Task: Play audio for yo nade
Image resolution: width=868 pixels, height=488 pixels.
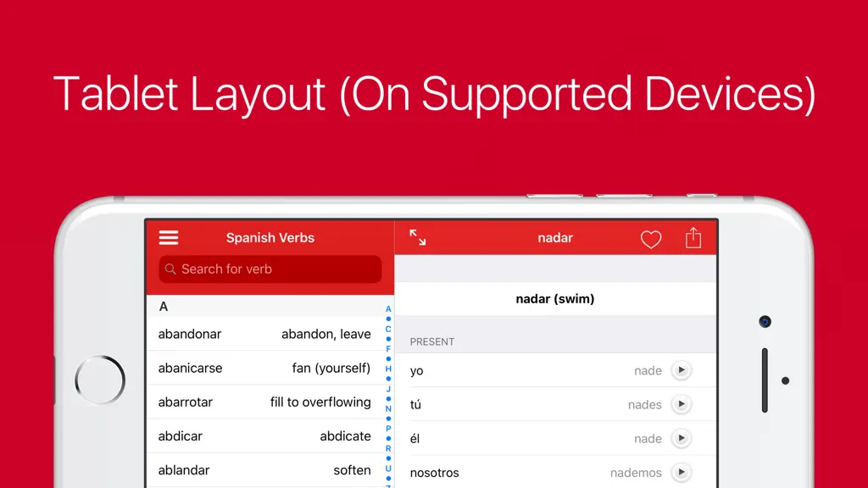Action: (x=682, y=370)
